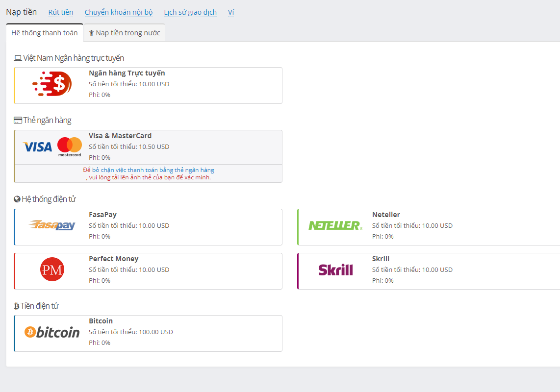Open the Rút tiền page

click(x=61, y=12)
